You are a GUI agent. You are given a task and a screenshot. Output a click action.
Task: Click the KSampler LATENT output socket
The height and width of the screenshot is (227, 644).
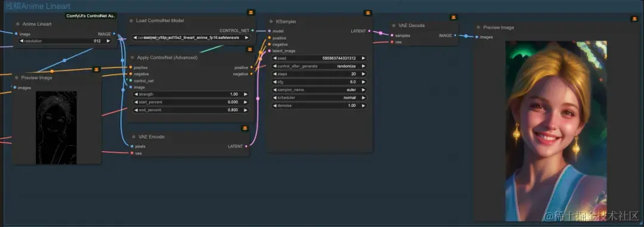tap(370, 31)
